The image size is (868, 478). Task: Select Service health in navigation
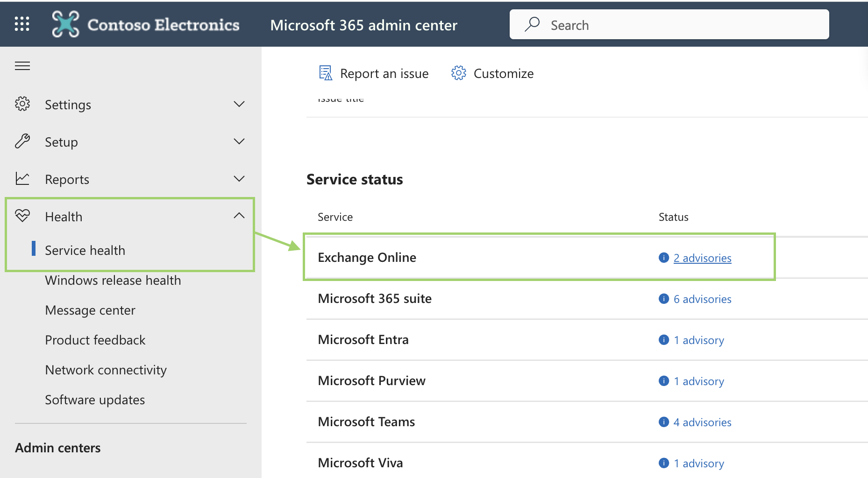(85, 250)
